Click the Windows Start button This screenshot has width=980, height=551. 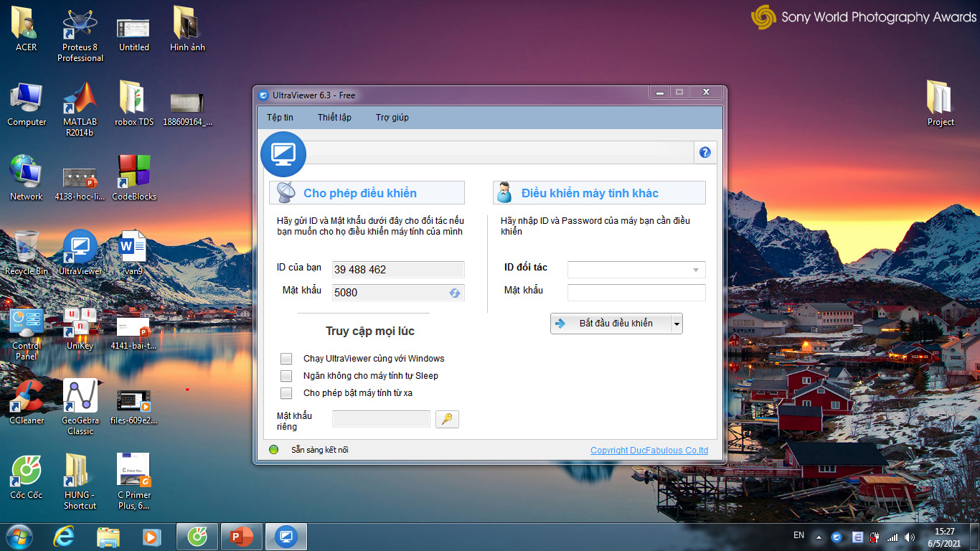pyautogui.click(x=19, y=536)
